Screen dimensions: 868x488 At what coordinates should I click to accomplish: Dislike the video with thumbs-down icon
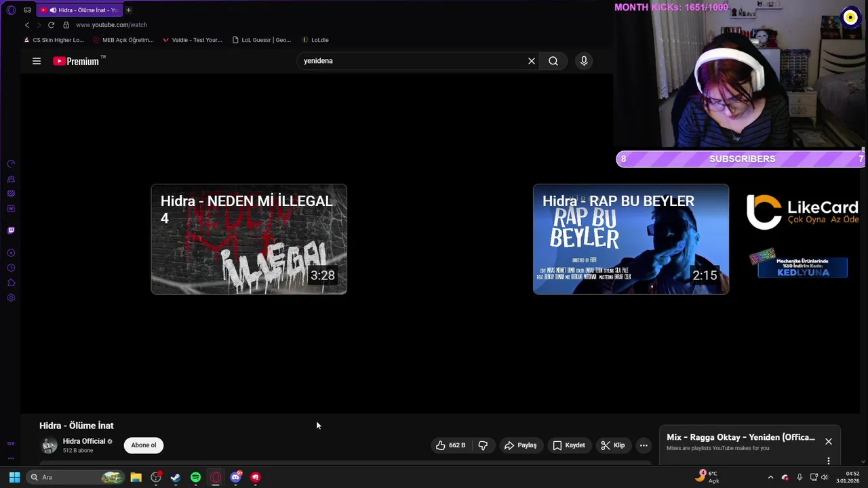pyautogui.click(x=483, y=445)
